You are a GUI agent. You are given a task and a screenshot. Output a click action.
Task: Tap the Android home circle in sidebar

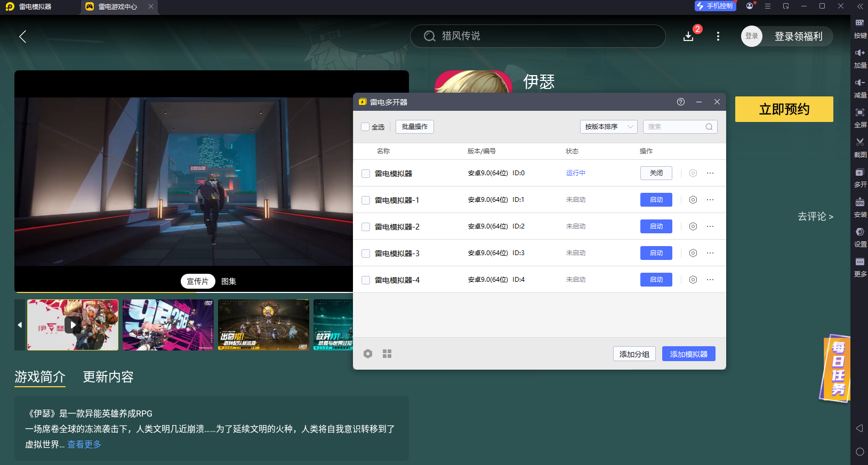coord(859,452)
